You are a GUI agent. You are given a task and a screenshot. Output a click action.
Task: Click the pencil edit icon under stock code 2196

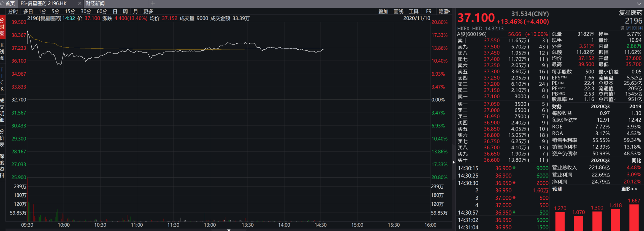click(x=628, y=28)
